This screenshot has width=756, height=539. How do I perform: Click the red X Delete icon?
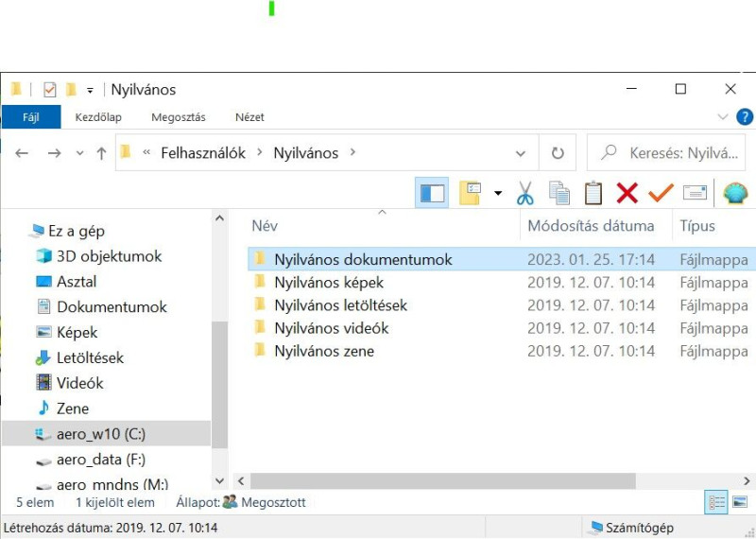click(x=627, y=193)
